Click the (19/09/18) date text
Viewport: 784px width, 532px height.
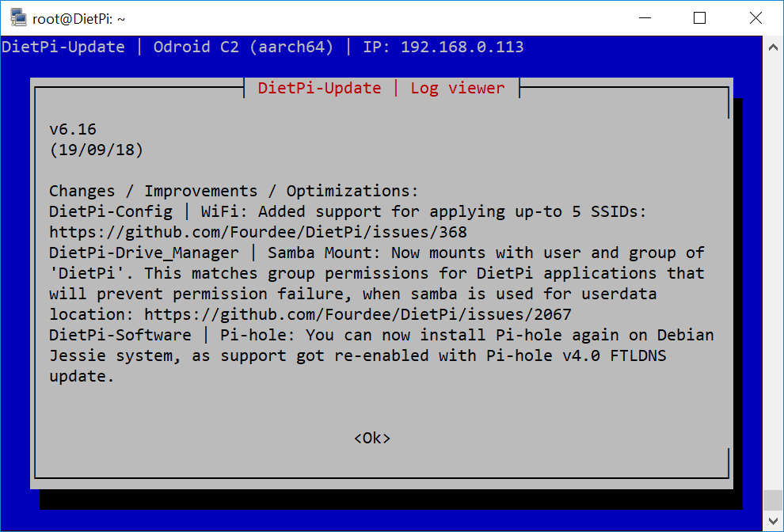point(96,150)
